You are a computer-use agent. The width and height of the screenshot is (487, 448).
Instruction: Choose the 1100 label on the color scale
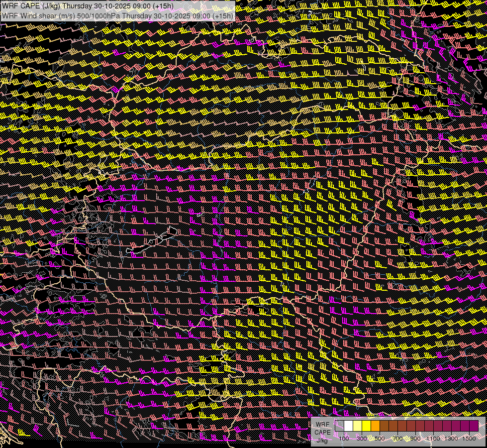pyautogui.click(x=433, y=439)
